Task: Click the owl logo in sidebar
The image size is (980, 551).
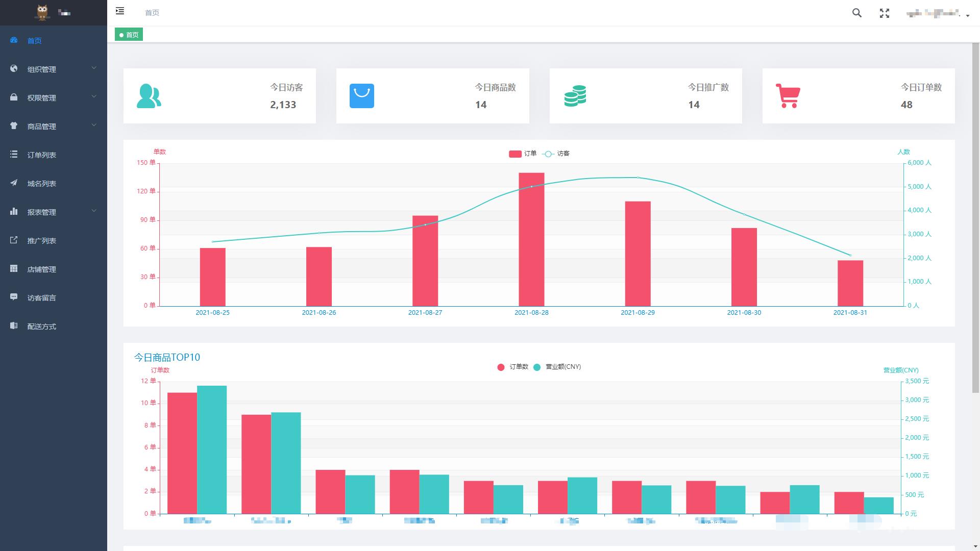Action: [x=42, y=12]
